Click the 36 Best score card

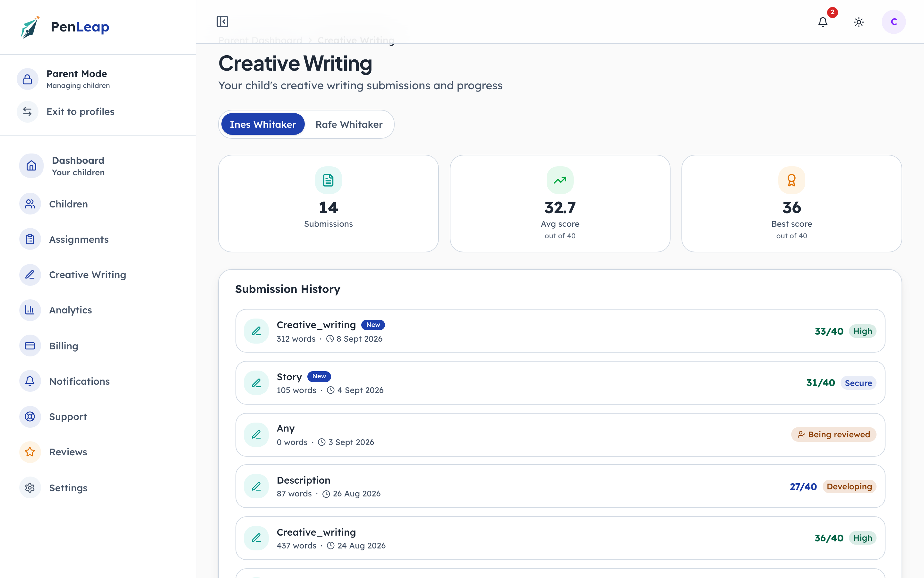[x=791, y=204]
